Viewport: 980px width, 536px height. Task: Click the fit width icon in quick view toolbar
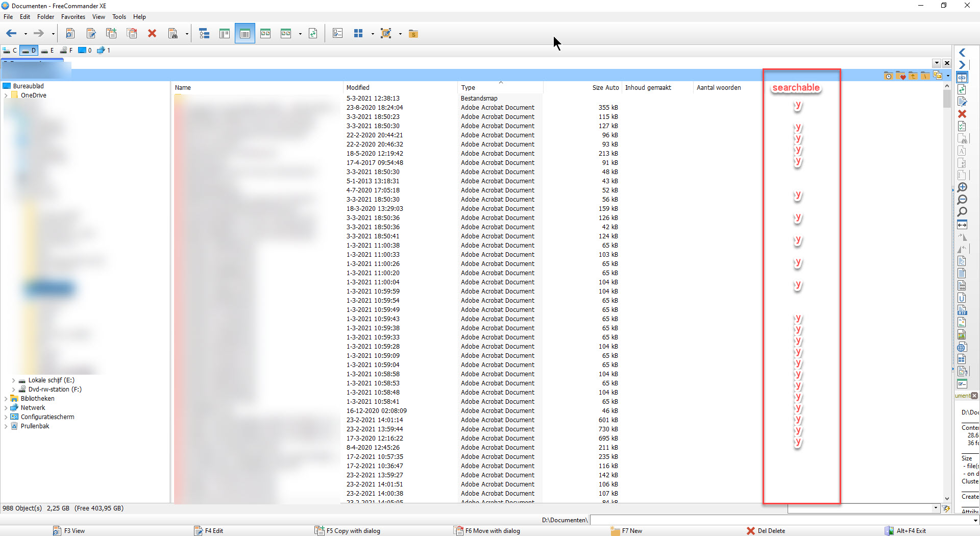point(962,225)
